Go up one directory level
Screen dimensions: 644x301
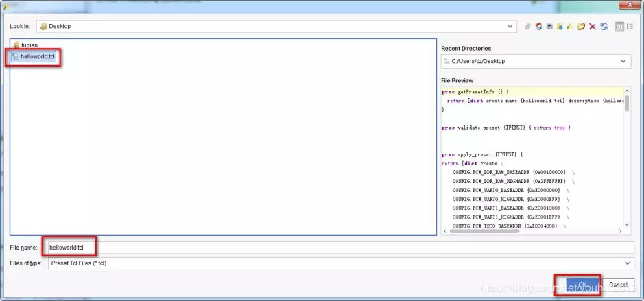click(528, 26)
